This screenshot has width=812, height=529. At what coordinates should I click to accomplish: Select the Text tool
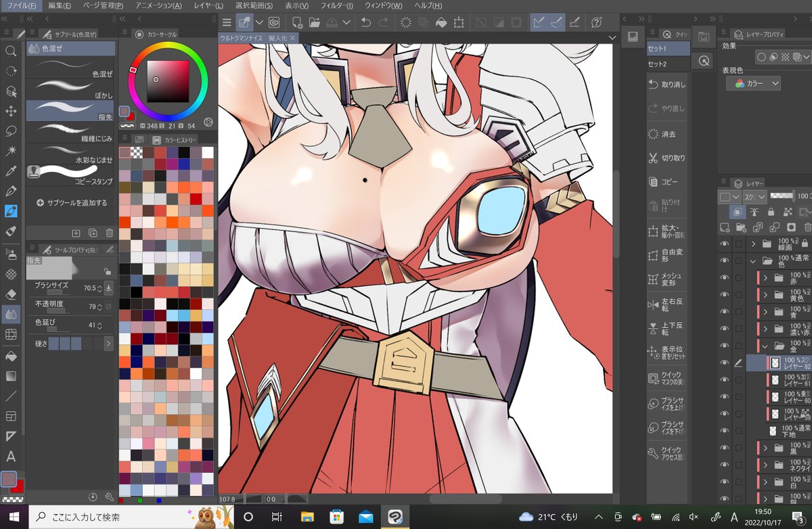click(x=11, y=457)
